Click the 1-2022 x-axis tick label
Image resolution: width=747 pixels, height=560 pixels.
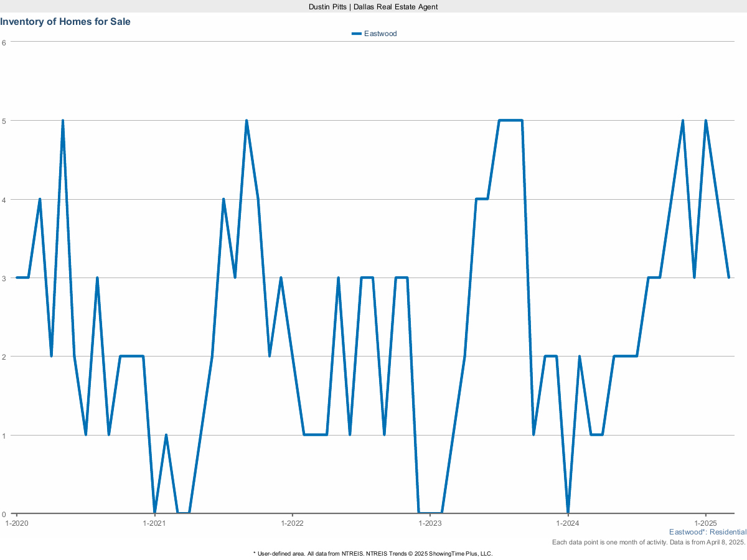[292, 523]
